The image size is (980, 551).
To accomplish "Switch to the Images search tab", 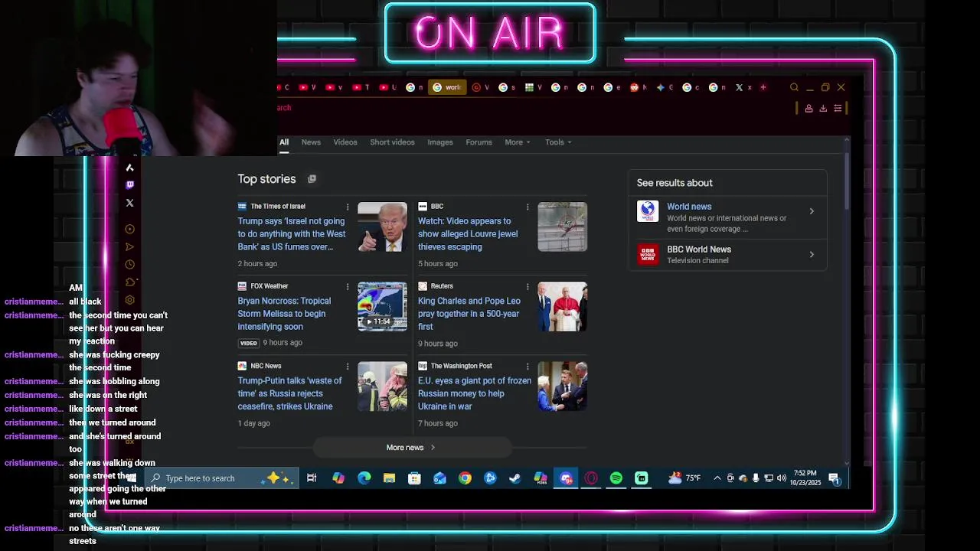I will click(x=440, y=142).
